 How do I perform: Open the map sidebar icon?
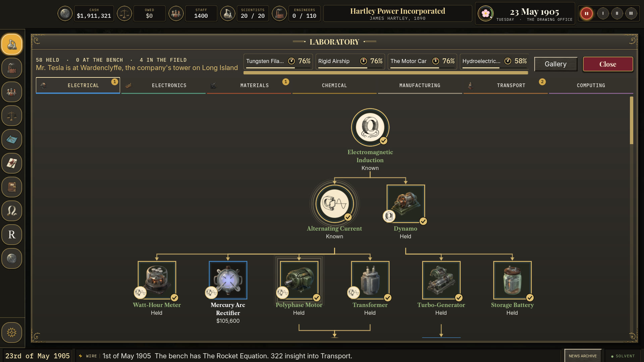[x=12, y=139]
